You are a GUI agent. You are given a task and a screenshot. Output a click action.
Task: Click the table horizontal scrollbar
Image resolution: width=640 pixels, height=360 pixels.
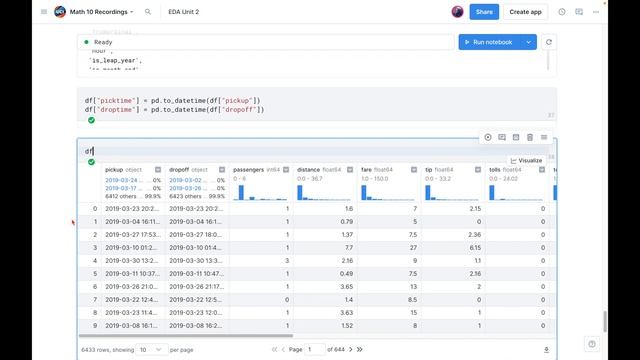186,336
